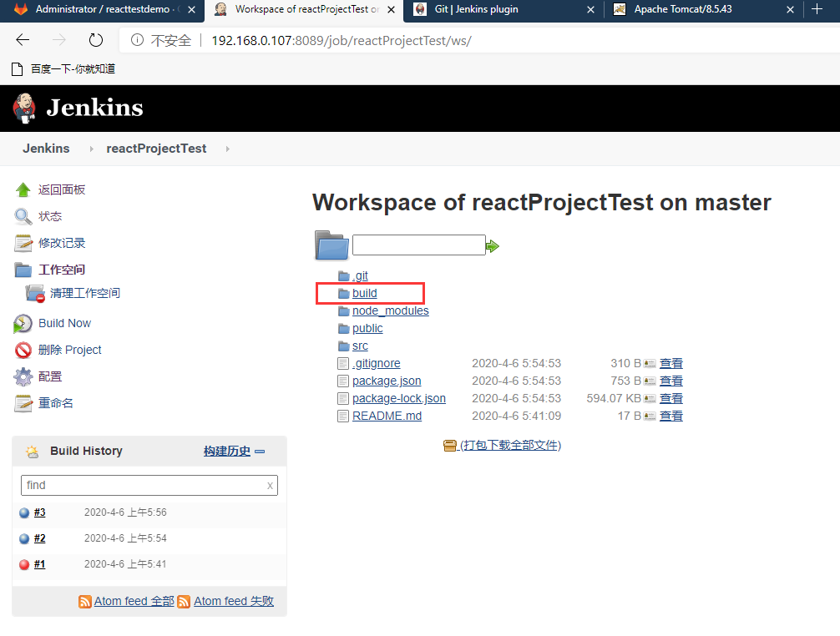840x636 pixels.
Task: Open the 构建历史 trend link
Action: (x=227, y=452)
